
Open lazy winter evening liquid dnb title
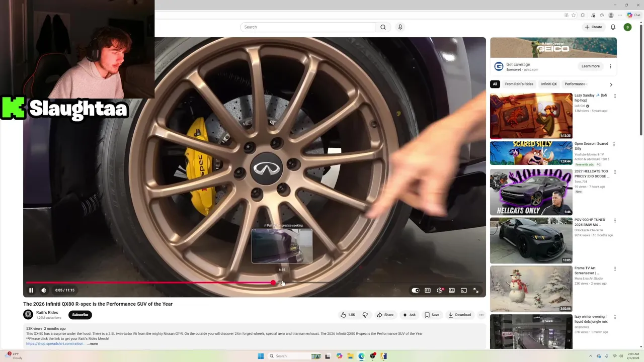pos(591,319)
